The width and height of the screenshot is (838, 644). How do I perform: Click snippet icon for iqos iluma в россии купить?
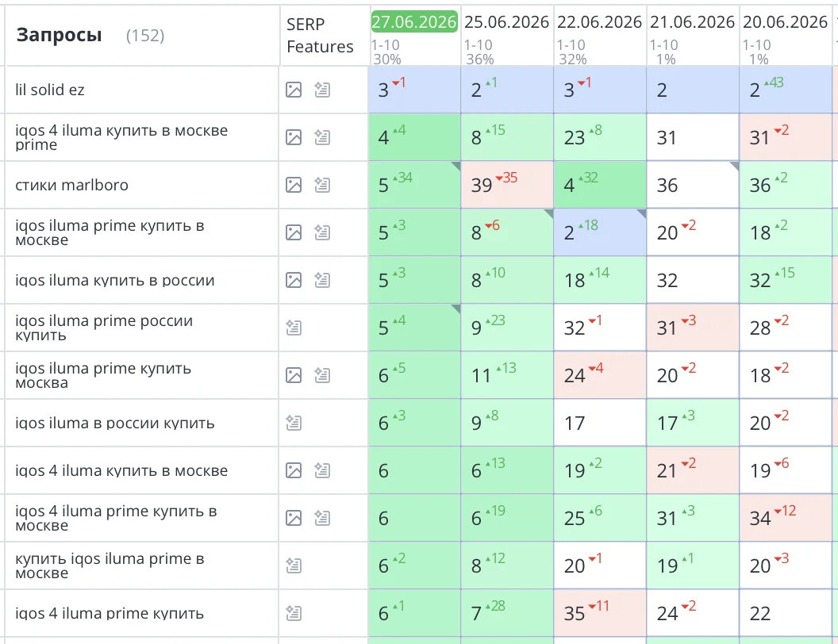pyautogui.click(x=294, y=423)
